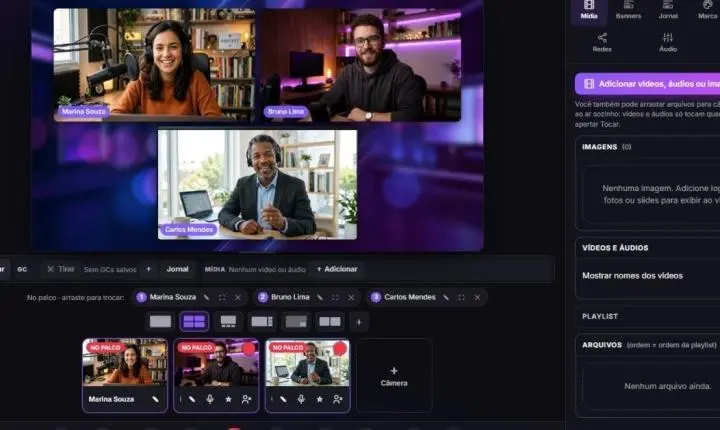The height and width of the screenshot is (430, 720).
Task: Fullscreen Bruno Lima on stage
Action: 335,297
